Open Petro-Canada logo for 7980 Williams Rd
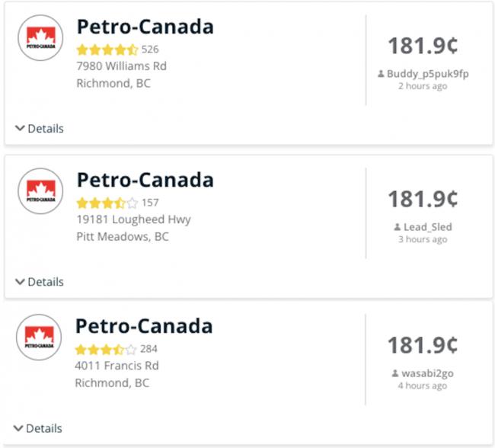Screen dimensions: 495x448 pyautogui.click(x=40, y=37)
